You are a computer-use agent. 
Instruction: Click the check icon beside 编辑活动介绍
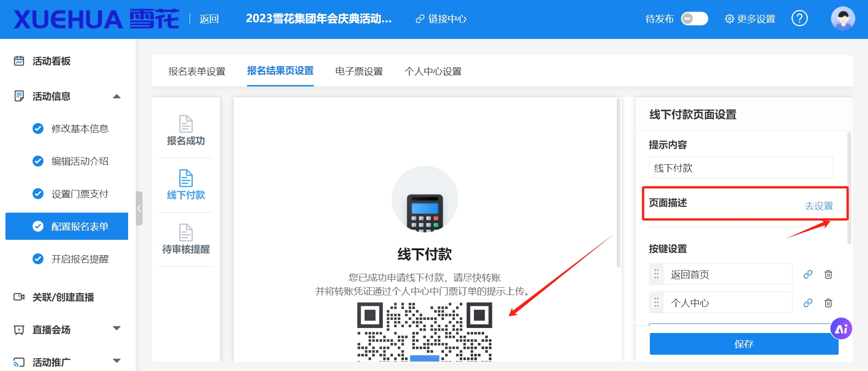tap(38, 161)
